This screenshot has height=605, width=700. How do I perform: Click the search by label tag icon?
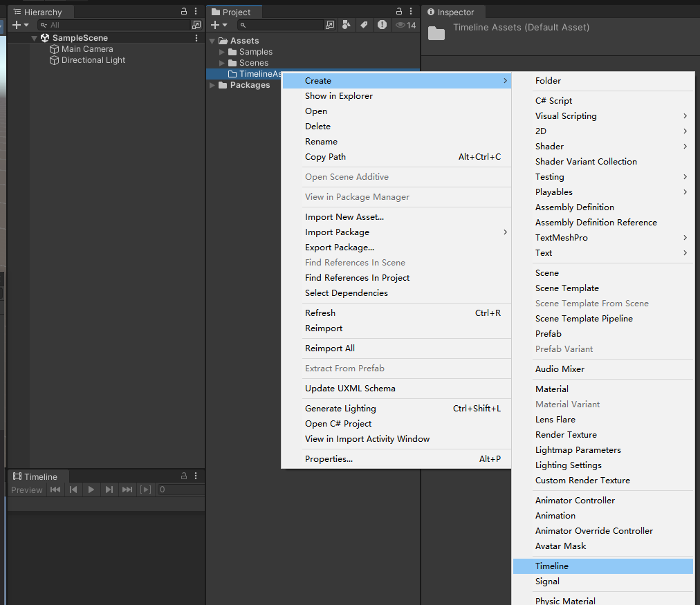tap(363, 25)
